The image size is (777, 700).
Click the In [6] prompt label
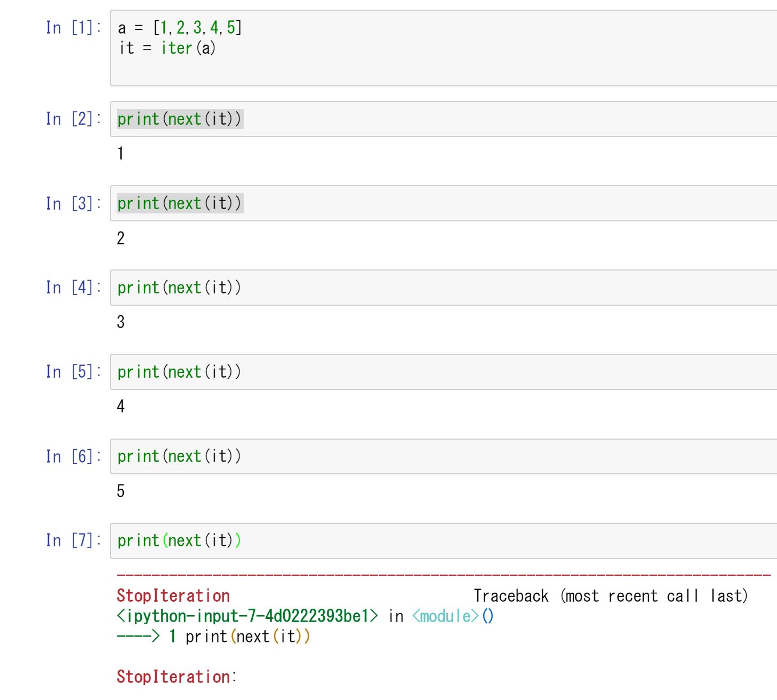point(73,456)
